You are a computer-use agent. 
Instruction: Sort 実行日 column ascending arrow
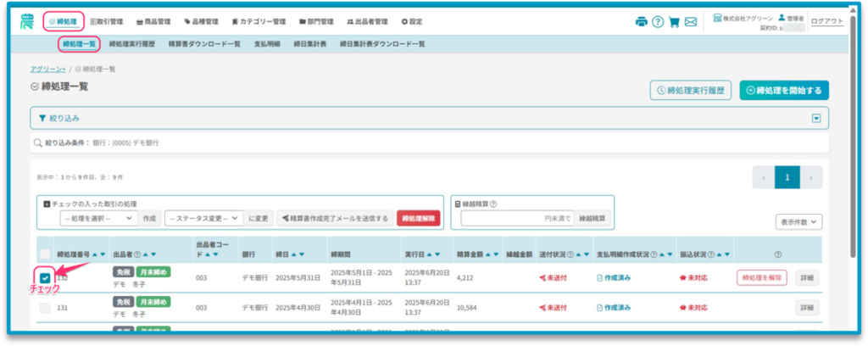tap(429, 254)
